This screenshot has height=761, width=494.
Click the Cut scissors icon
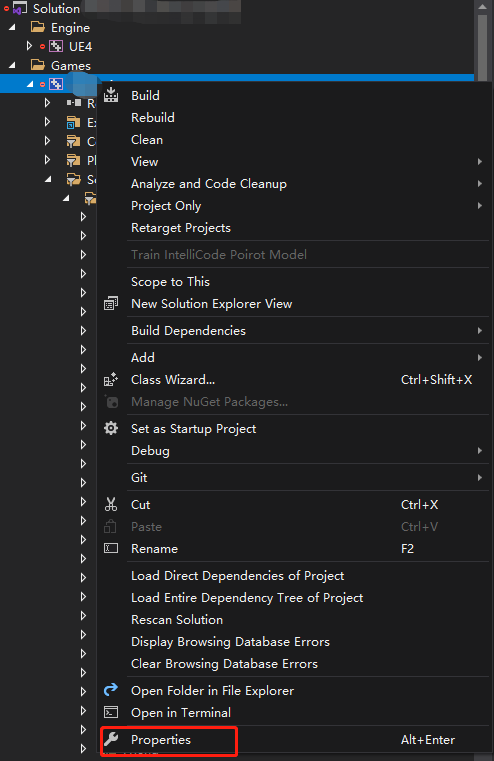111,504
